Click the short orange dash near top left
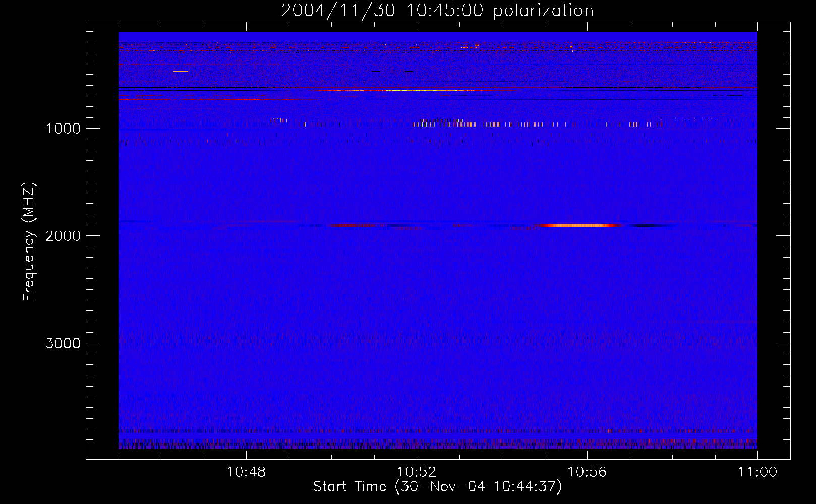Viewport: 816px width, 504px height. click(x=181, y=72)
